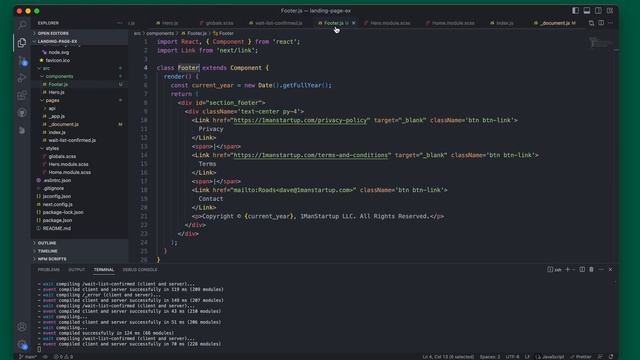Click the Footer symbol breadcrumb

click(x=223, y=33)
